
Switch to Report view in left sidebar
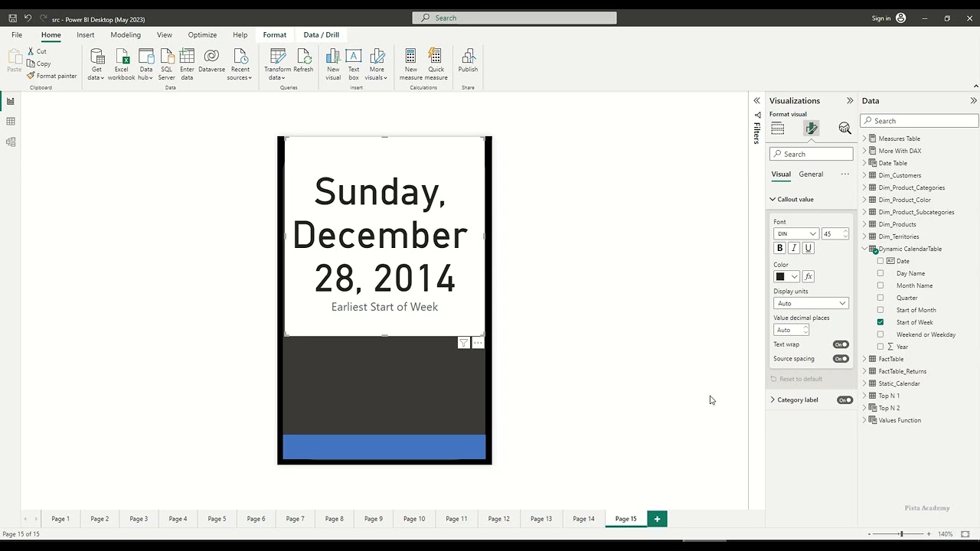[11, 101]
